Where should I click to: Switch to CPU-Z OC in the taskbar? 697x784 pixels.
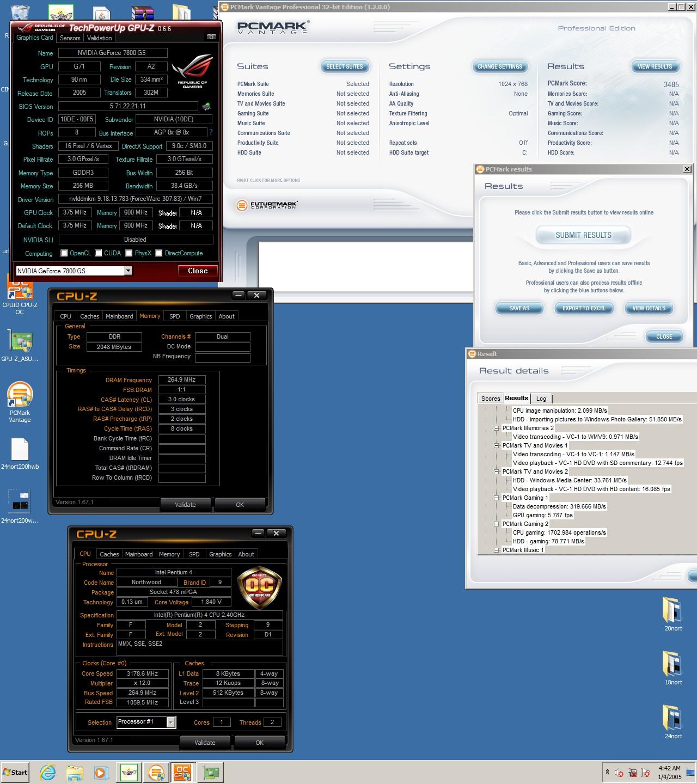click(182, 773)
